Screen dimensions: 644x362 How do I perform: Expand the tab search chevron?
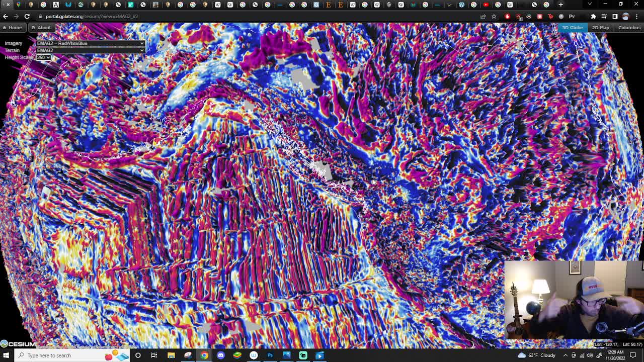[590, 4]
